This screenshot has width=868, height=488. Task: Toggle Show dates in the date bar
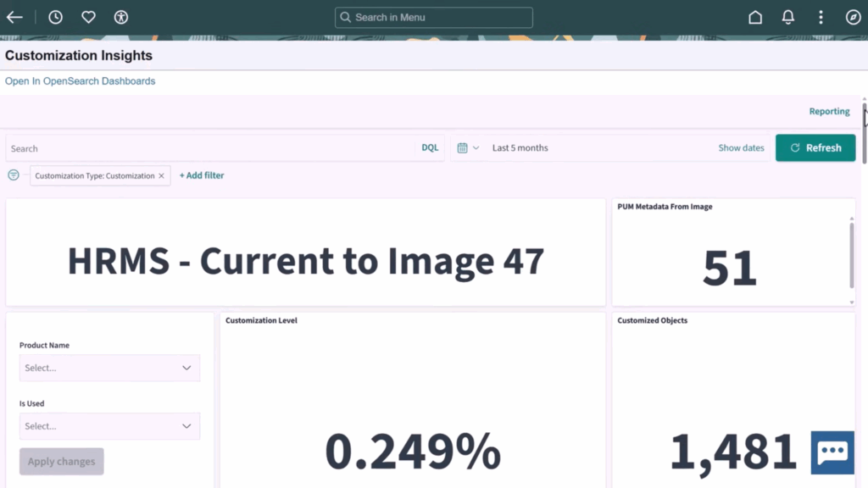click(x=741, y=147)
